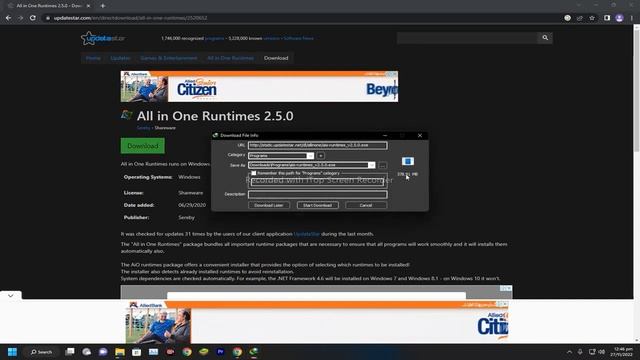Bookmark this page with the star icon

click(592, 18)
